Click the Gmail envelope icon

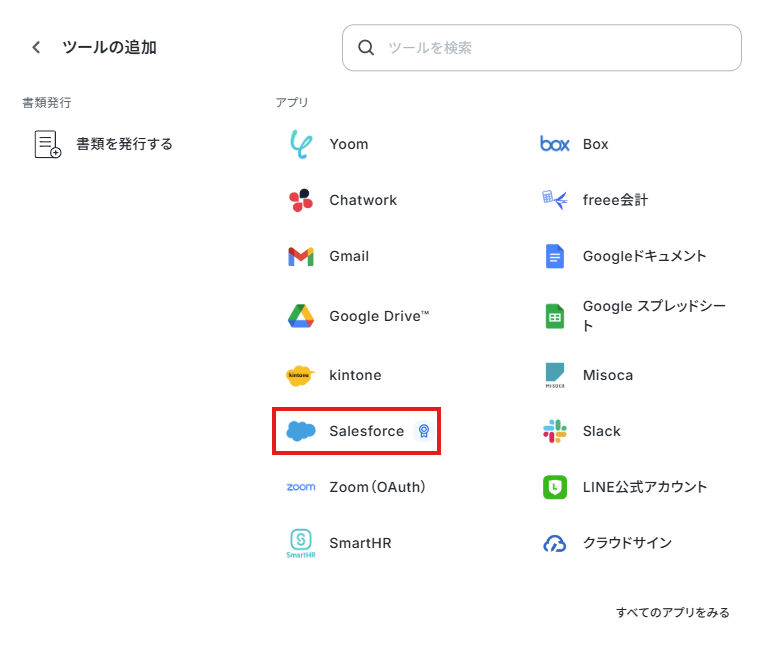(x=301, y=256)
